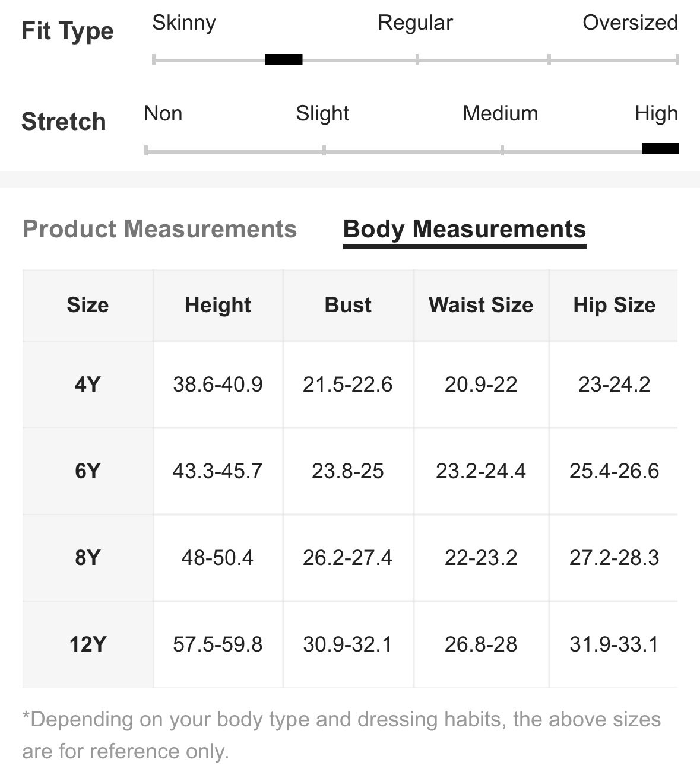Select the 8Y size row
700x772 pixels.
coord(350,558)
